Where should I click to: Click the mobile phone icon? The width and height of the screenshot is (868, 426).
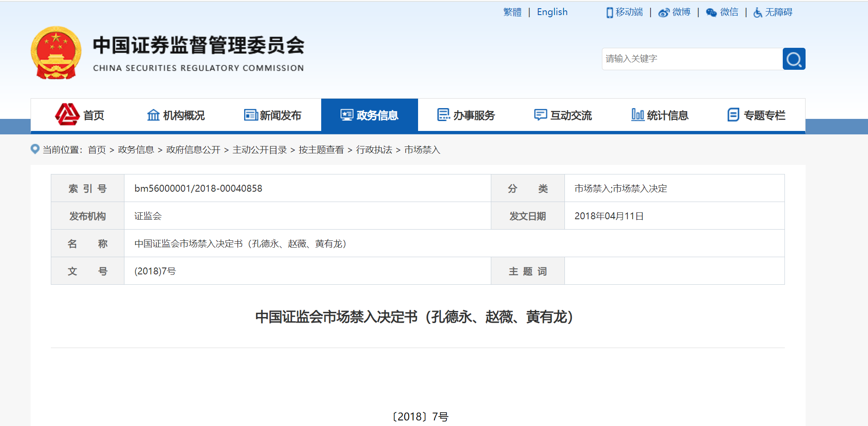click(610, 12)
